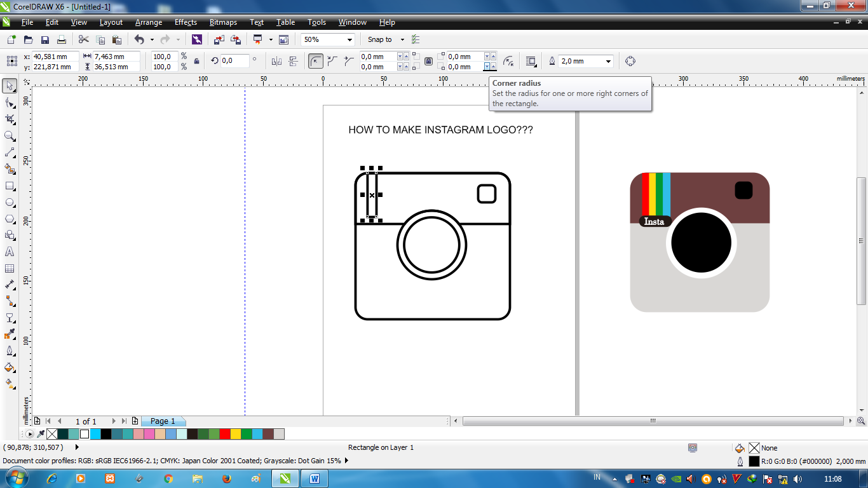868x488 pixels.
Task: Activate the Zoom tool in toolbox
Action: [10, 135]
